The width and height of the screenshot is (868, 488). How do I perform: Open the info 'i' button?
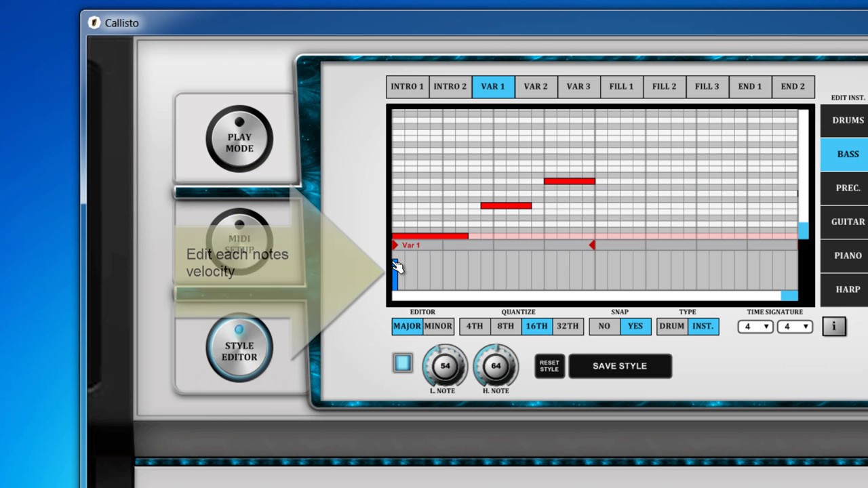(x=833, y=326)
